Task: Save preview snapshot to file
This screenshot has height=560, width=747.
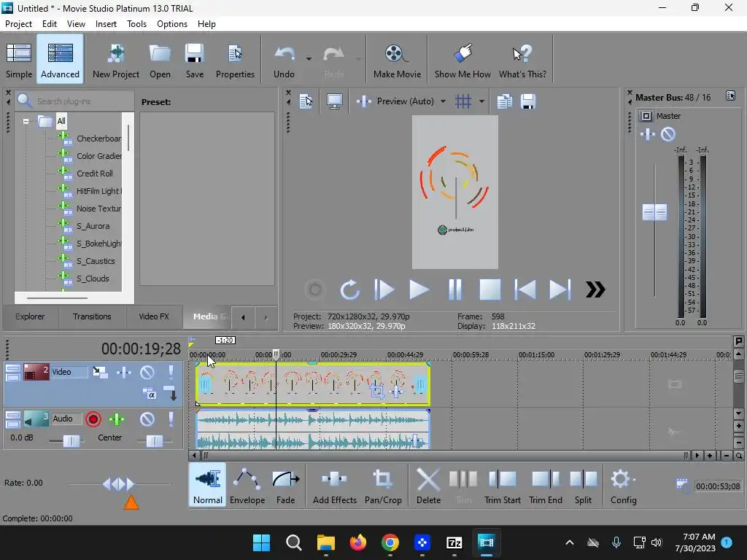Action: [528, 101]
